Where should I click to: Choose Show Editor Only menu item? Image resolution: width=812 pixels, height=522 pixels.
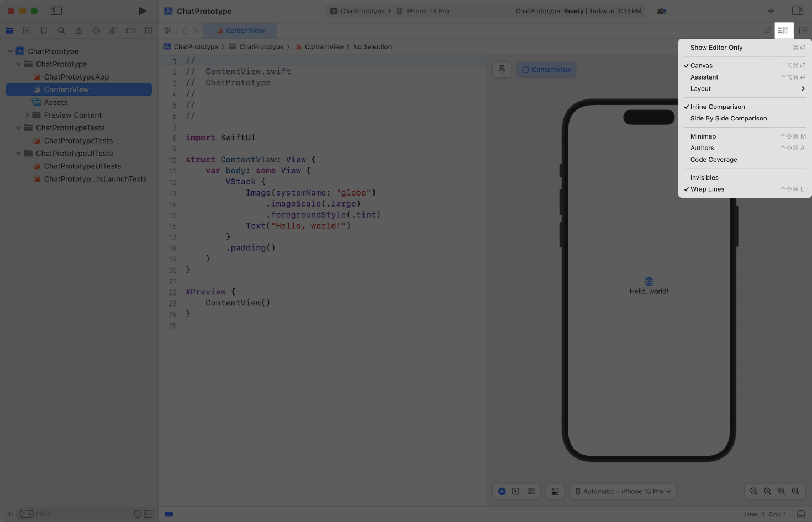tap(716, 48)
